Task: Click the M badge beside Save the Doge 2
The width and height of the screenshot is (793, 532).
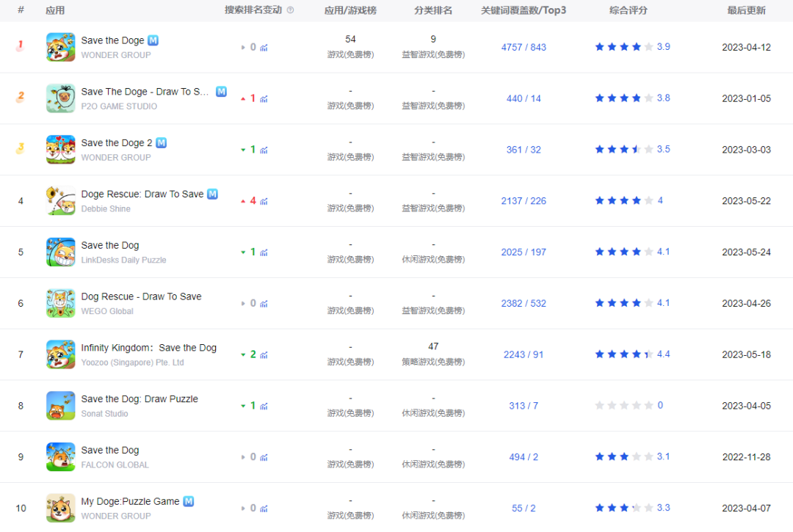Action: point(162,143)
